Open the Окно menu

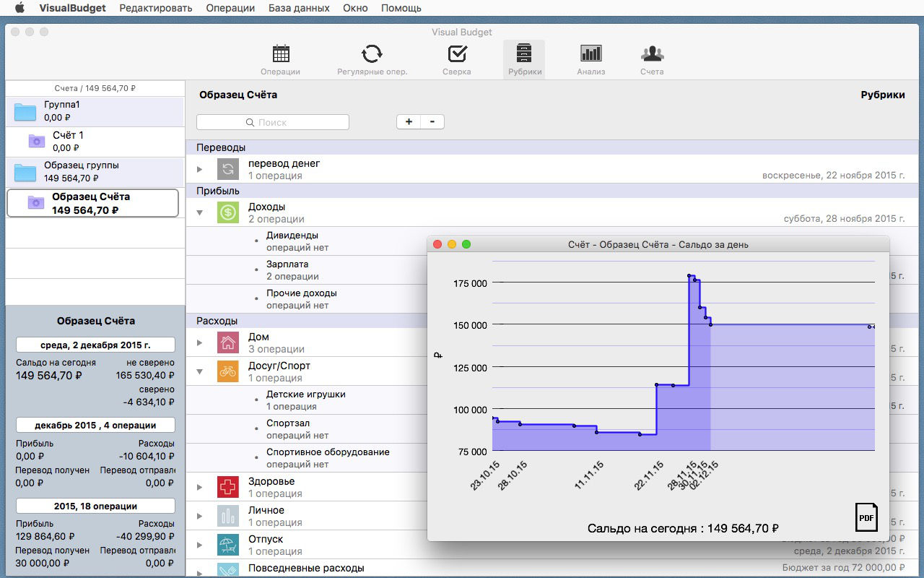355,8
